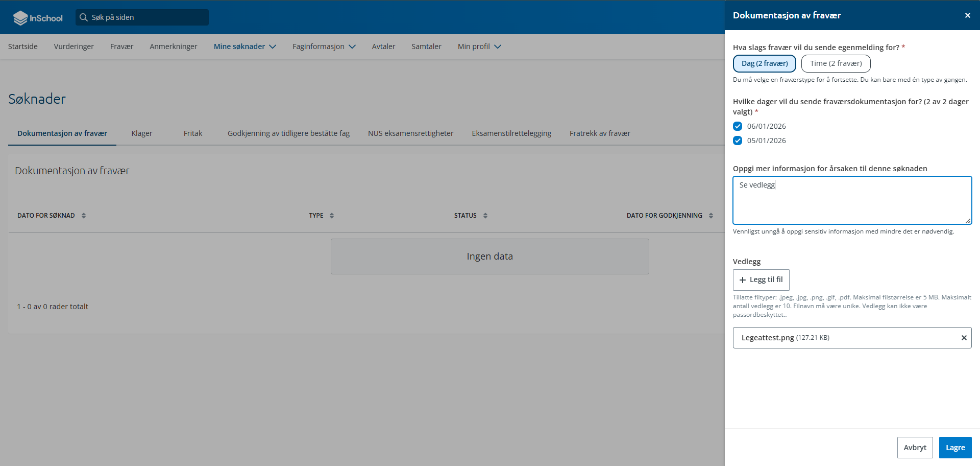Click the reason textarea with Se vedlegg
The height and width of the screenshot is (466, 980).
pos(852,200)
